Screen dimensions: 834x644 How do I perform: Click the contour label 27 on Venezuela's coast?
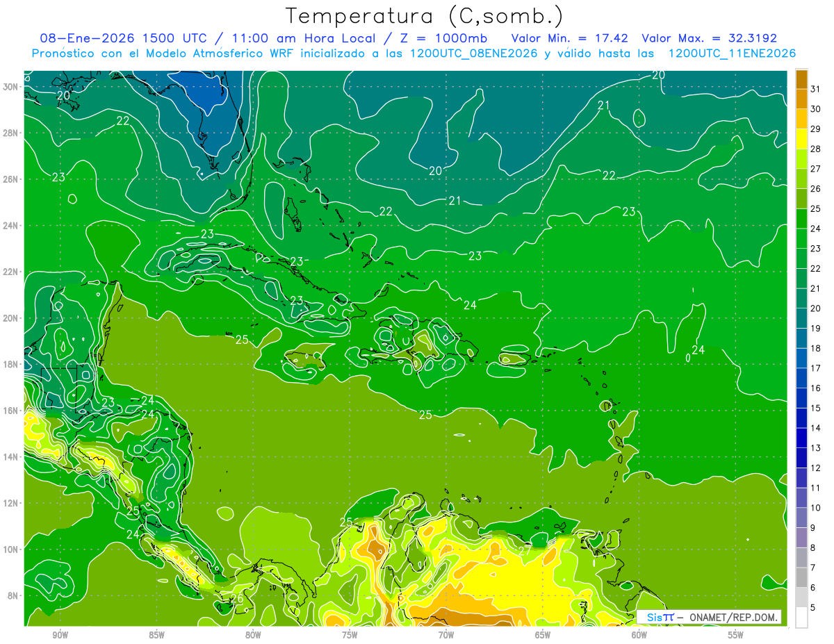pos(525,550)
